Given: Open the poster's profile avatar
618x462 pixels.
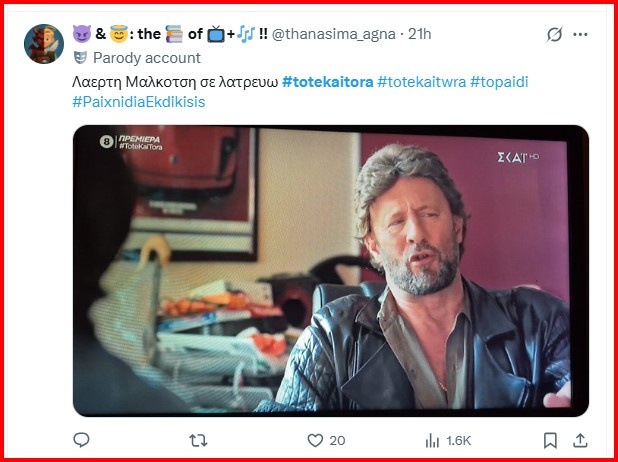Looking at the screenshot, I should coord(44,43).
